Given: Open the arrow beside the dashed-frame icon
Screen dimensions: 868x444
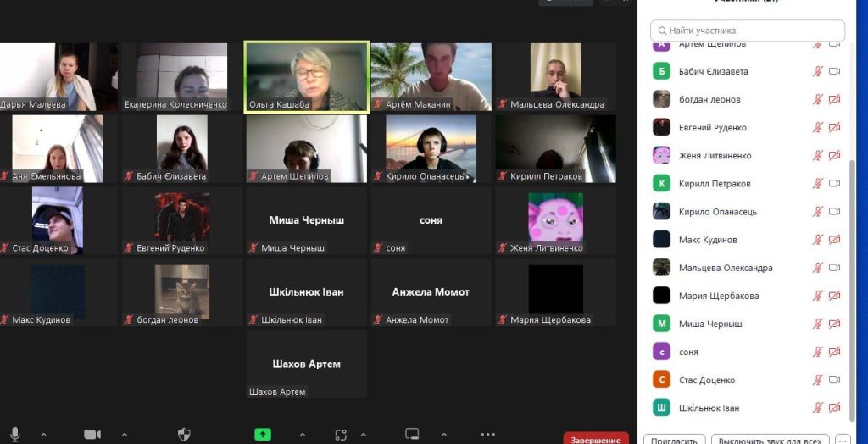Looking at the screenshot, I should click(363, 435).
